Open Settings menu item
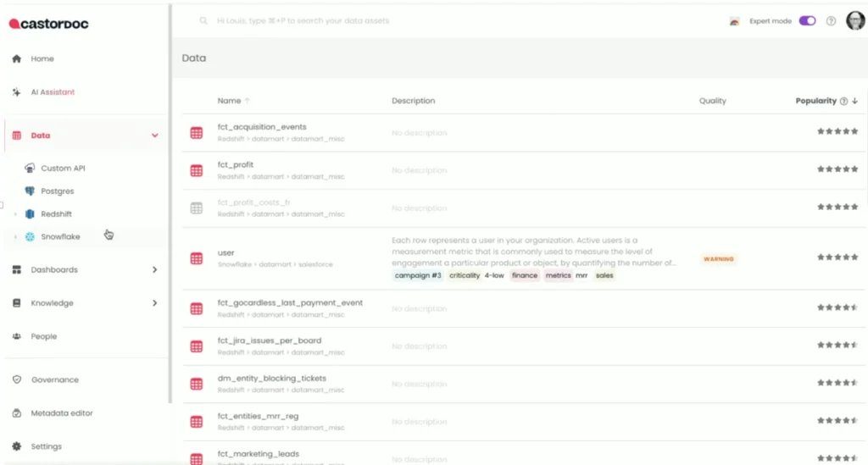Image resolution: width=868 pixels, height=465 pixels. [x=46, y=446]
